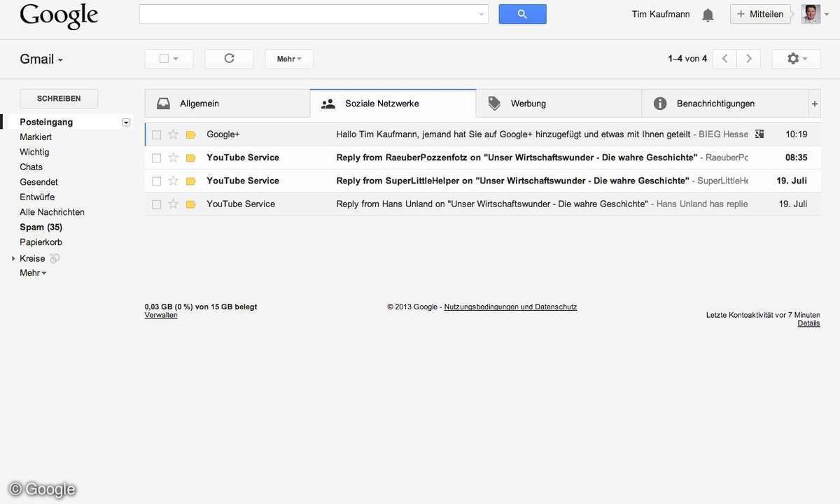This screenshot has width=840, height=504.
Task: Open Posteingang label options dropdown
Action: (x=126, y=122)
